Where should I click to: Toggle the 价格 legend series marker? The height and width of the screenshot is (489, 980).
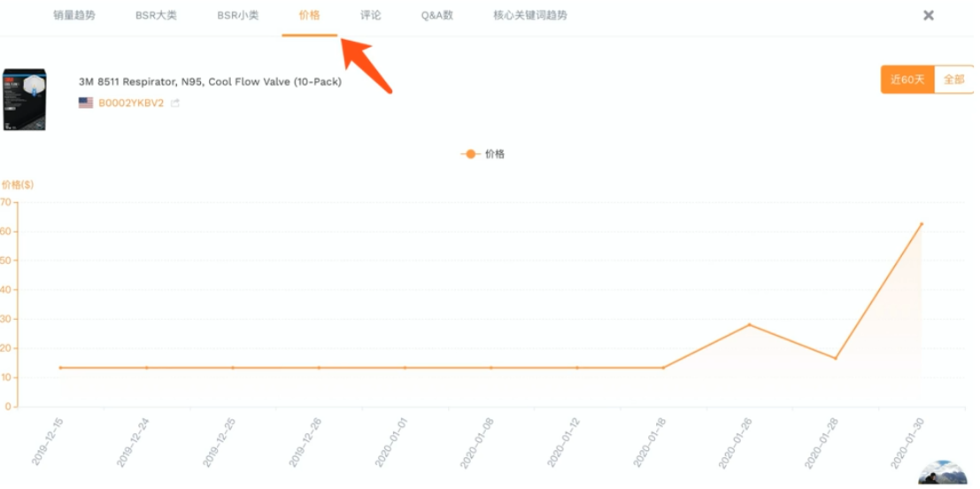click(470, 154)
